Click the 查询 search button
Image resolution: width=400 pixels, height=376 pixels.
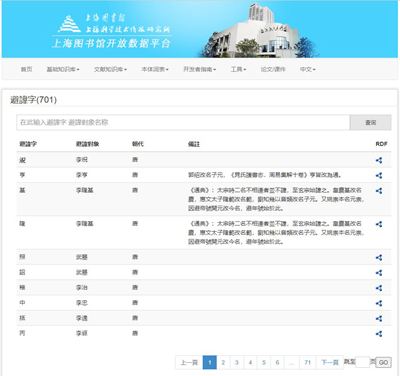click(x=370, y=122)
